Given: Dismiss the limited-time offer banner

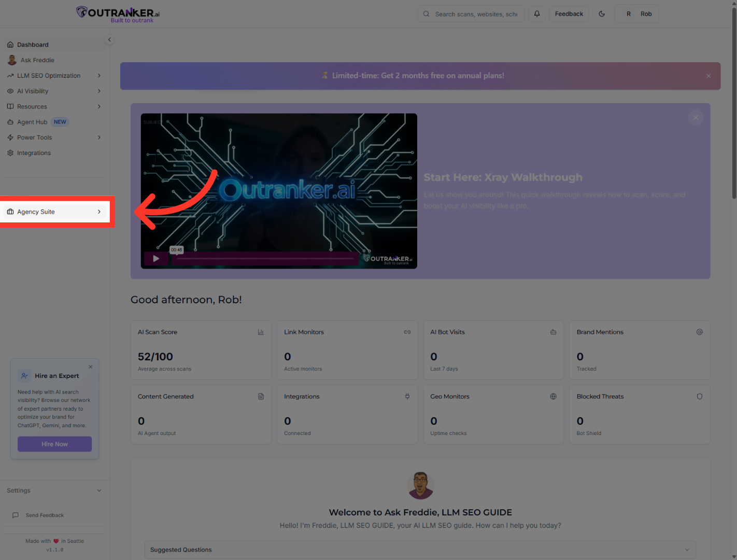Looking at the screenshot, I should point(708,76).
